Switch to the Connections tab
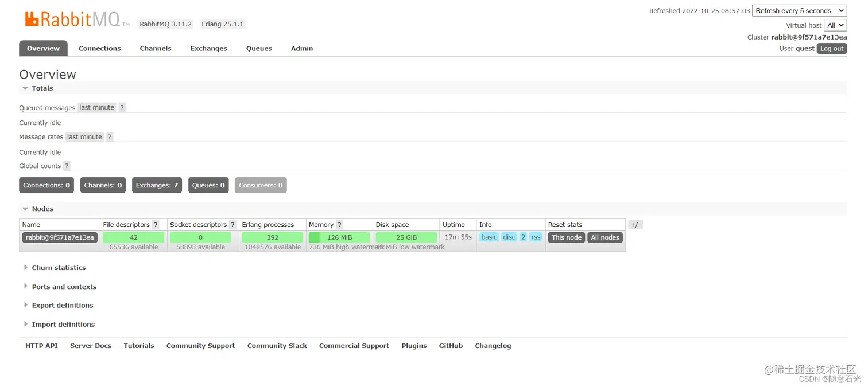The width and height of the screenshot is (868, 387). (x=100, y=49)
